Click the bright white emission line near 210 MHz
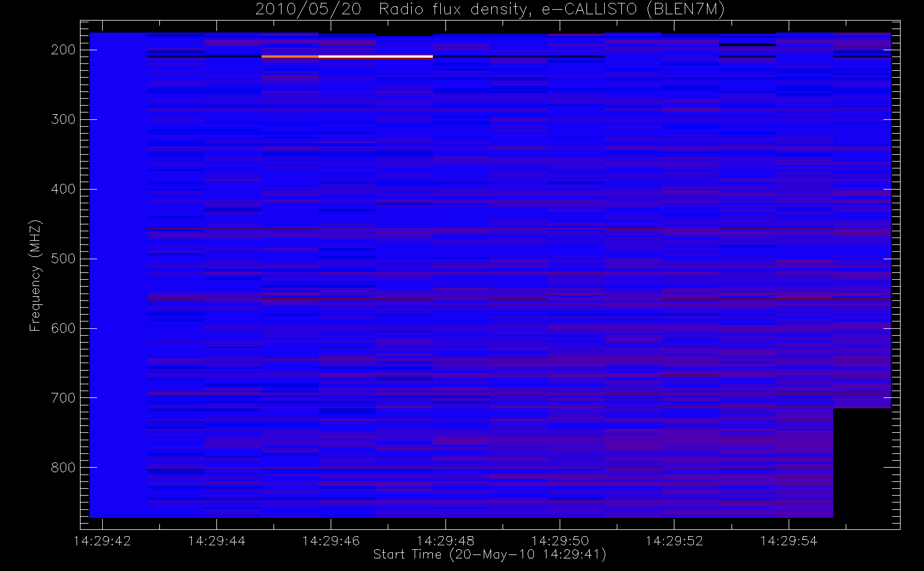This screenshot has width=924, height=571. point(376,57)
